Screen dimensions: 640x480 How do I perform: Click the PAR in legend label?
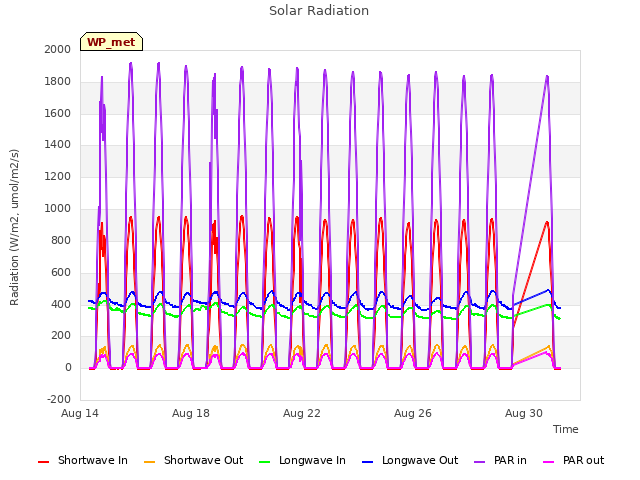[x=510, y=460]
